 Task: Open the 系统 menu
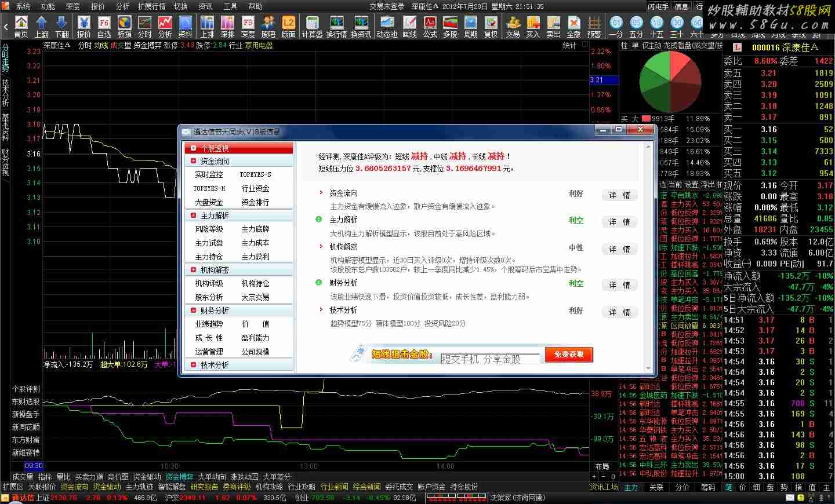pyautogui.click(x=23, y=6)
